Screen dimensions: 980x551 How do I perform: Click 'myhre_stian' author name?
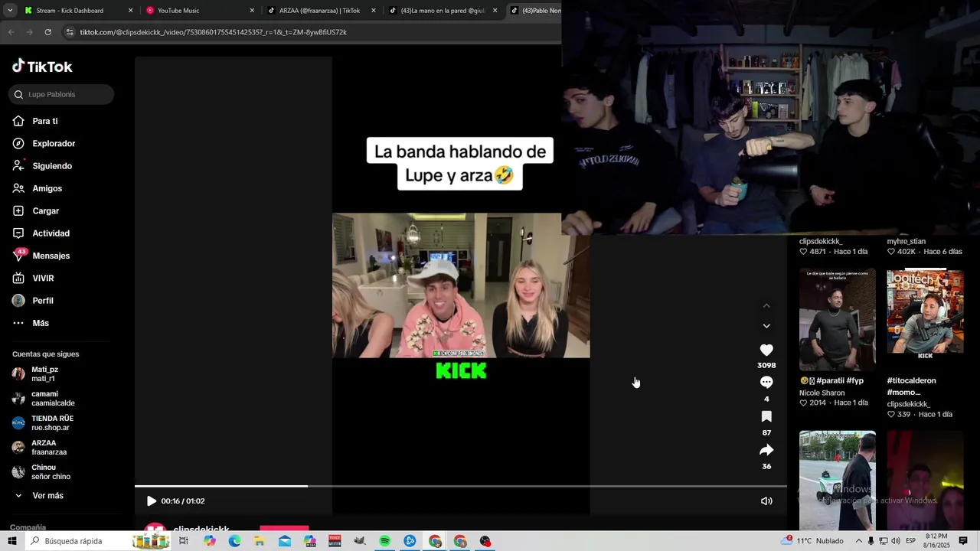coord(906,242)
